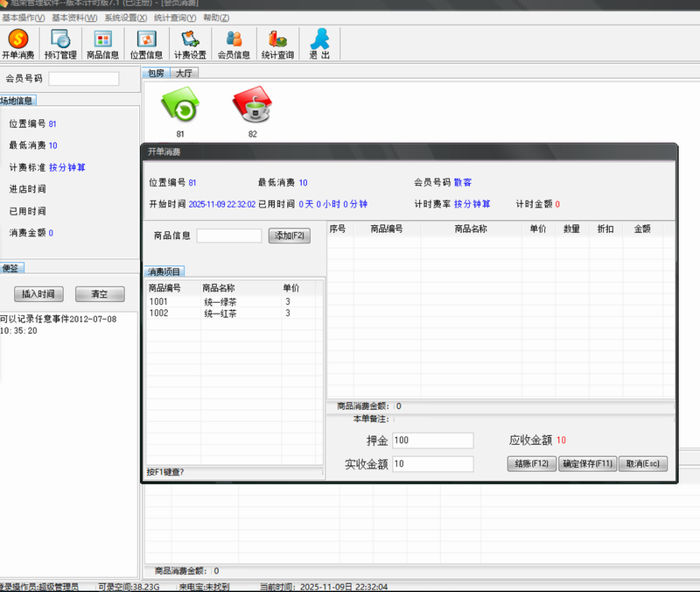Open 预订管理 from the toolbar
Screen dimensions: 700x592
click(60, 44)
